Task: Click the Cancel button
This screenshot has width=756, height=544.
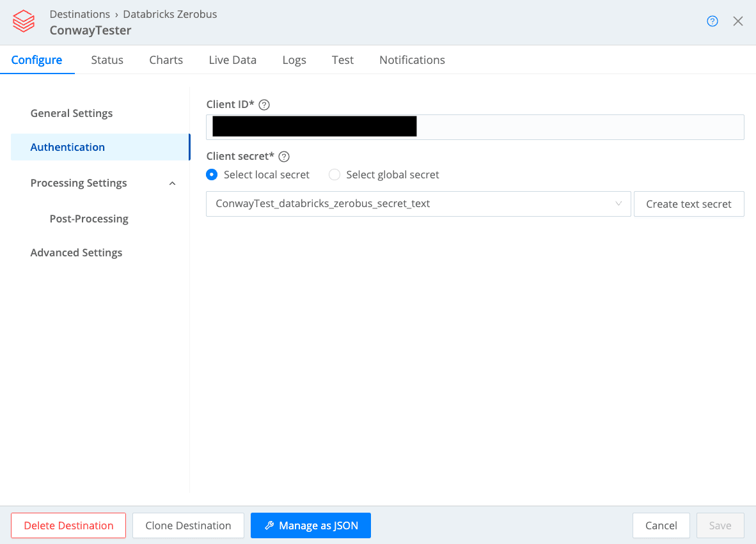Action: [661, 525]
